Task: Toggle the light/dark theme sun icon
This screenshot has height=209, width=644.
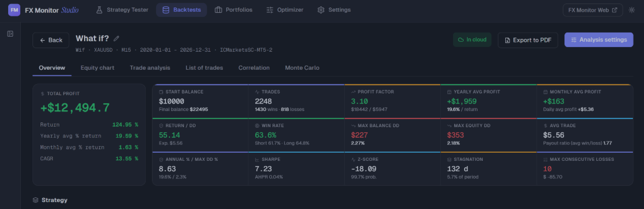Action: (632, 10)
